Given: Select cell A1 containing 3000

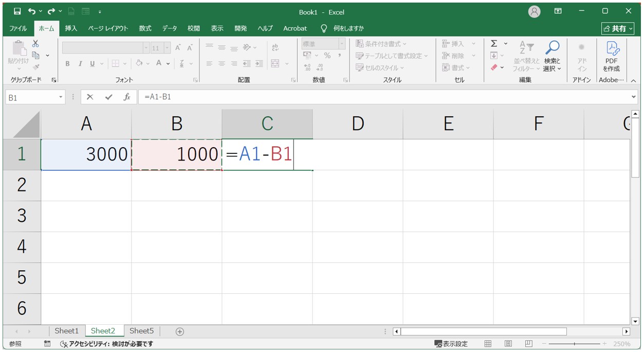Looking at the screenshot, I should [x=86, y=154].
